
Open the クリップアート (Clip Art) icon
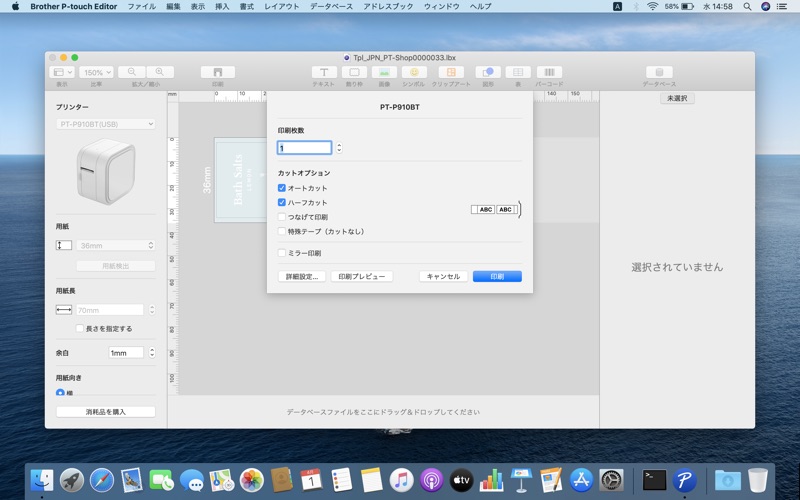point(451,72)
